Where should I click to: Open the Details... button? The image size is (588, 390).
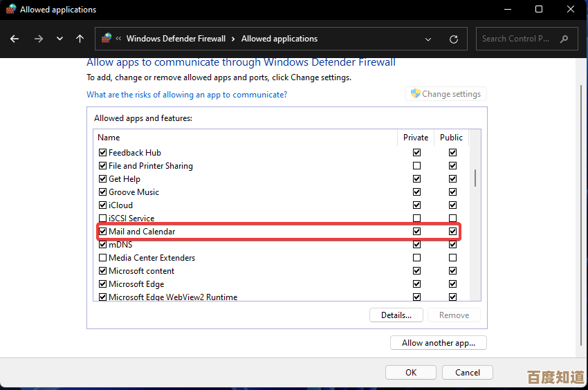[x=396, y=315]
